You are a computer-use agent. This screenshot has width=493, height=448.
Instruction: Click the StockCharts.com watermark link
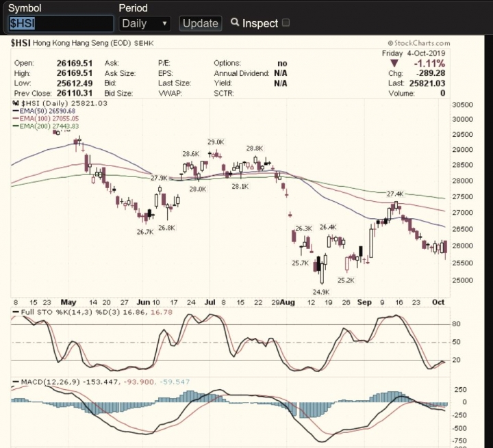click(419, 43)
